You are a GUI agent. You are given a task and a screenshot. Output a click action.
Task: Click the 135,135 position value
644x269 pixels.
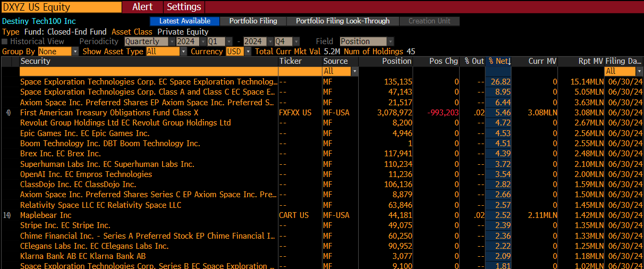398,82
